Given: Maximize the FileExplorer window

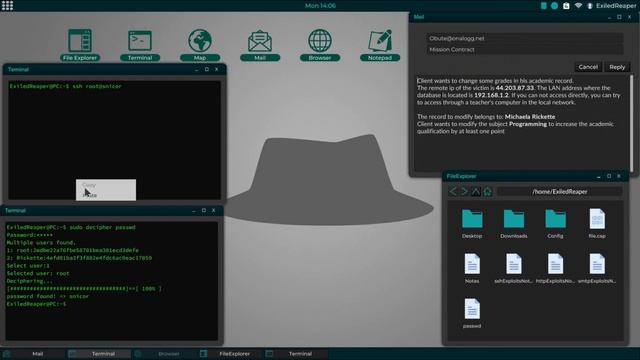Looking at the screenshot, I should 609,176.
